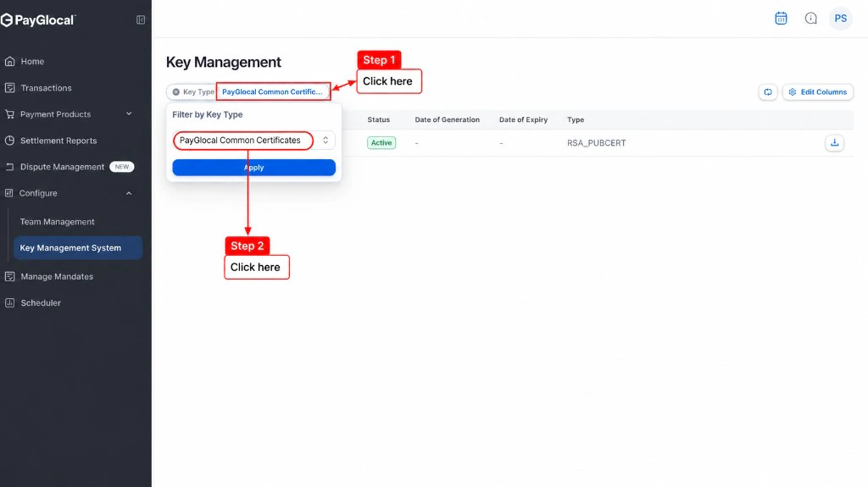Click the Key Management heading
Viewport: 868px width, 487px height.
pyautogui.click(x=224, y=62)
